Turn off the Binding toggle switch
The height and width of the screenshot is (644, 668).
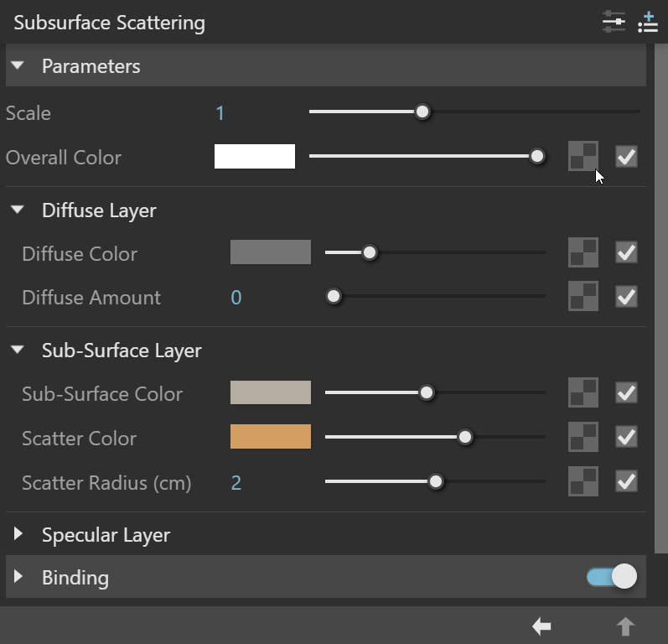pos(612,577)
